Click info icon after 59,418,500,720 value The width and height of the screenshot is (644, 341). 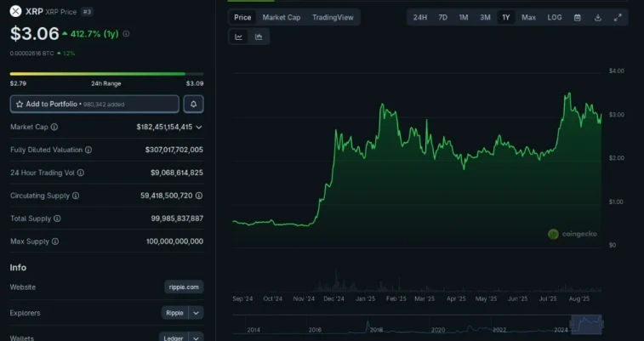[199, 196]
